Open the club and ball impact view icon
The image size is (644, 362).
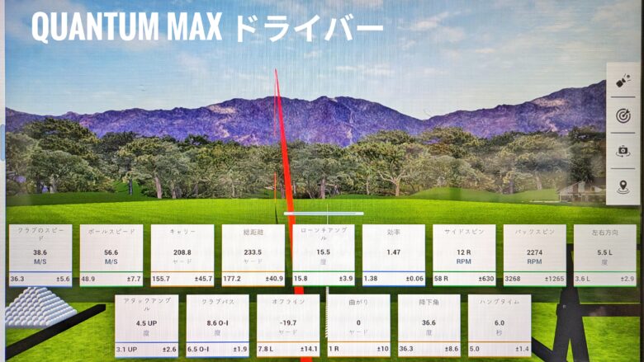623,80
